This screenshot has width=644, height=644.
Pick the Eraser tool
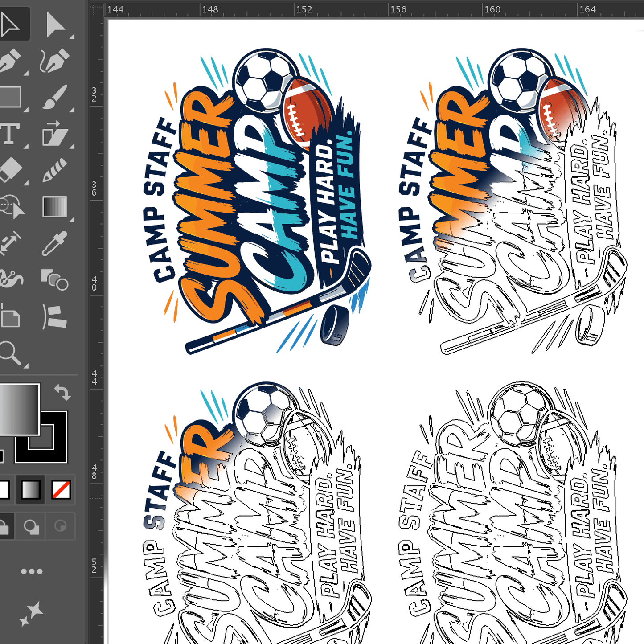point(11,170)
